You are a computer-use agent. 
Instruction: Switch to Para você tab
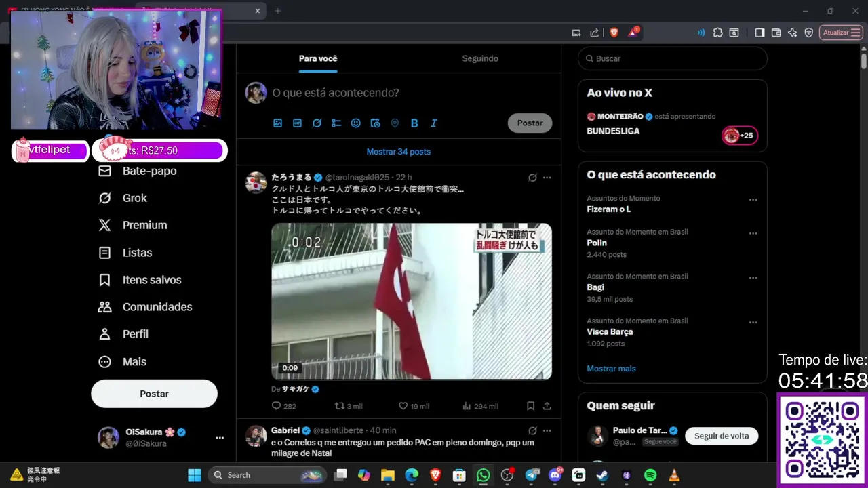tap(318, 58)
